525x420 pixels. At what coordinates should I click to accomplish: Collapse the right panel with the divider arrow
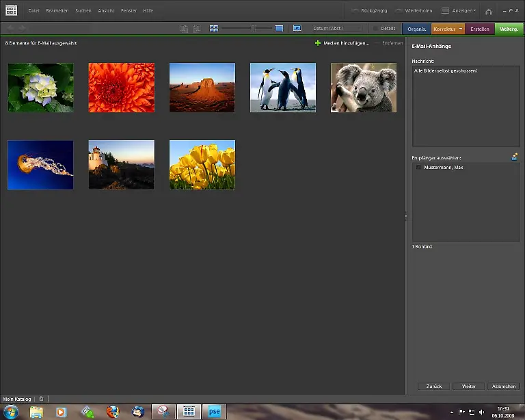tap(406, 215)
